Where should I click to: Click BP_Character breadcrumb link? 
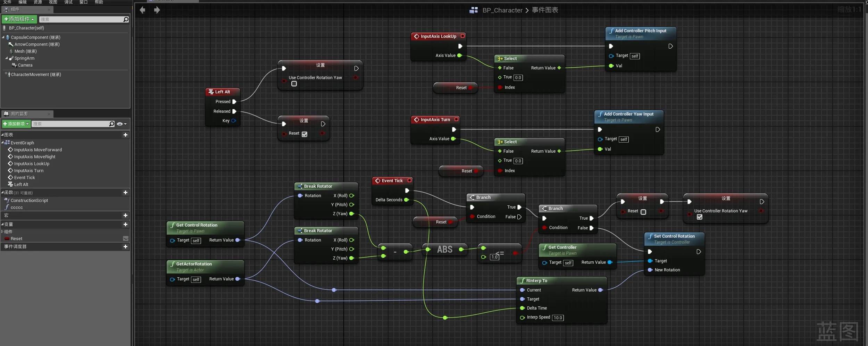pyautogui.click(x=502, y=10)
